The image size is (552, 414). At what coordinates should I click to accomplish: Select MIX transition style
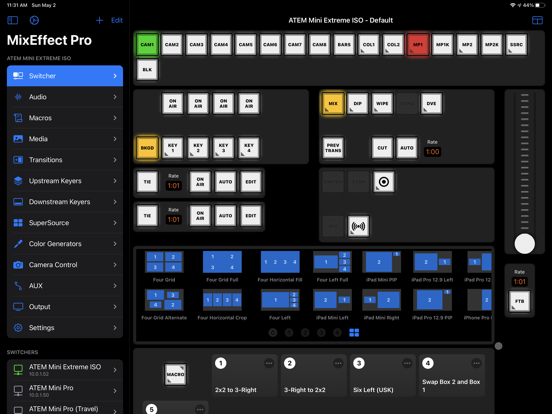(x=333, y=104)
